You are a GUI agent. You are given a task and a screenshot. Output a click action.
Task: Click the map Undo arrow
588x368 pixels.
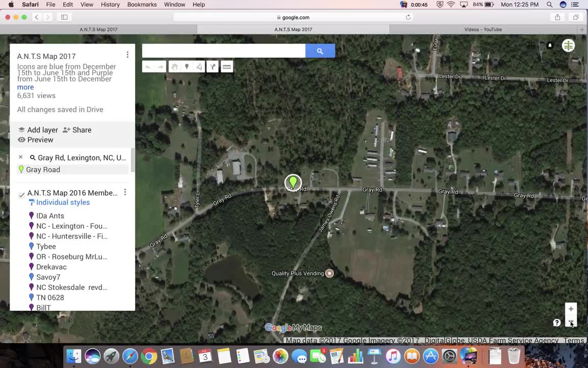pyautogui.click(x=148, y=67)
